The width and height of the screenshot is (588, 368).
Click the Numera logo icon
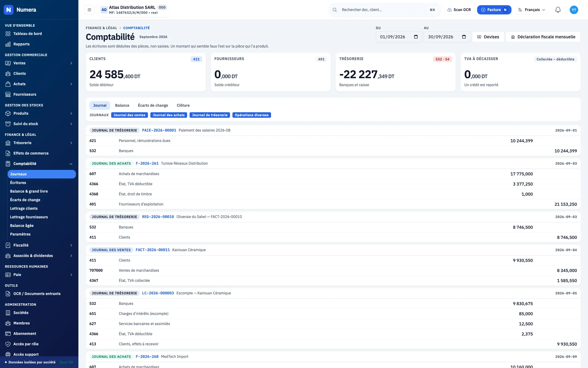(9, 10)
